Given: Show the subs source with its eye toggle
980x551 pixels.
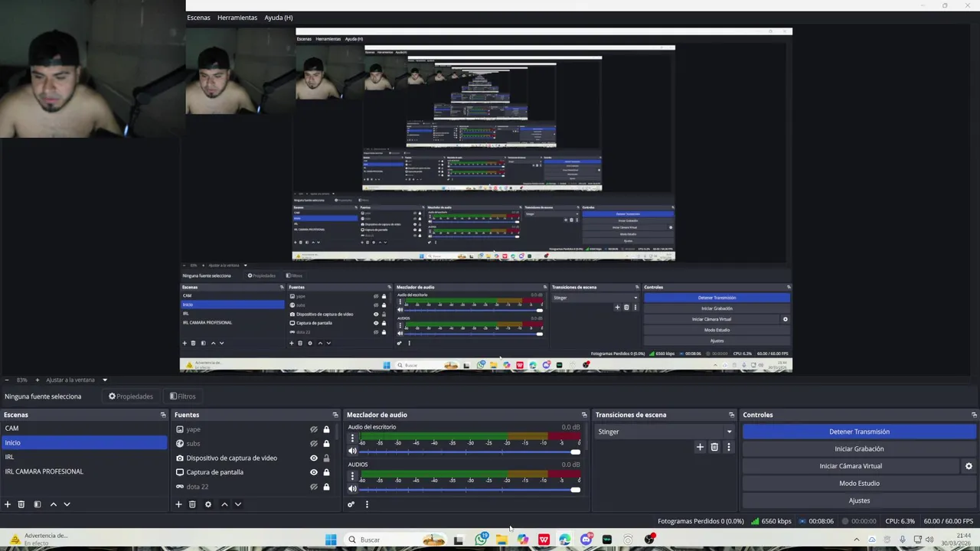Looking at the screenshot, I should point(314,443).
